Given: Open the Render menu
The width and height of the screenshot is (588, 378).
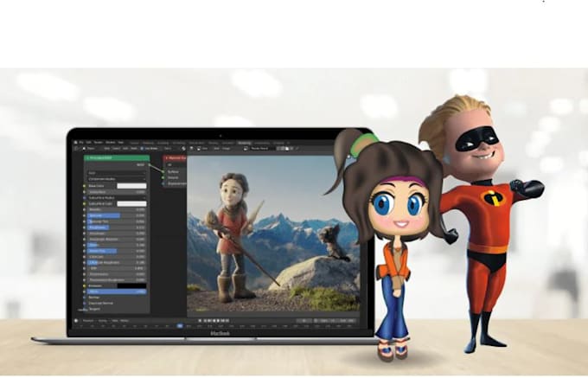Looking at the screenshot, I should [x=99, y=143].
